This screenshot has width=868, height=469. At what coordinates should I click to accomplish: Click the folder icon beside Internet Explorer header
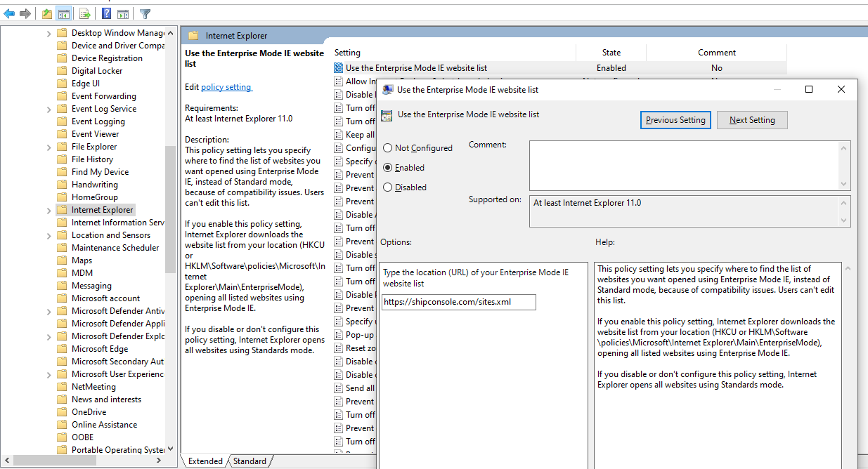[x=193, y=36]
